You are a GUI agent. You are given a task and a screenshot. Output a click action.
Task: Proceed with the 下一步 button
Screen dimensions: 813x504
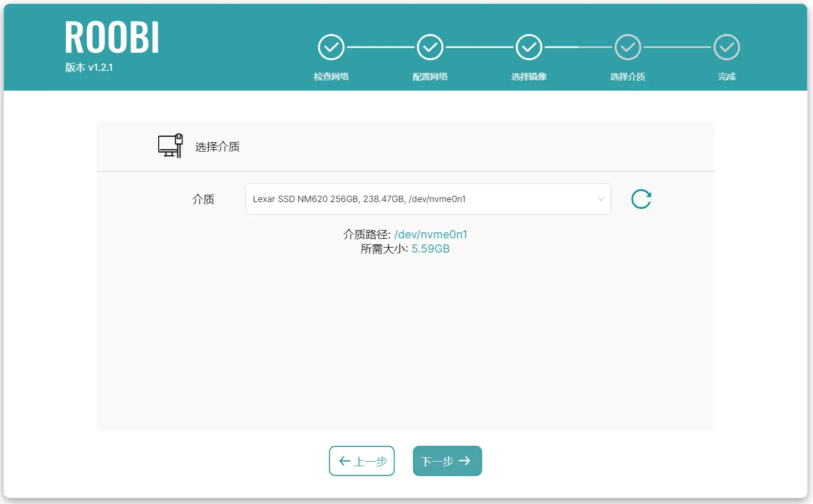click(x=447, y=461)
